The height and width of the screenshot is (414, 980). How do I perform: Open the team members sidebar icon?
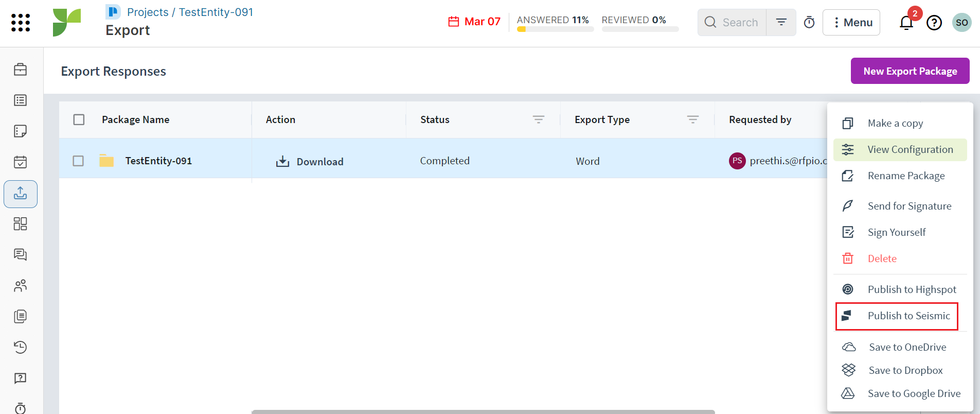pyautogui.click(x=21, y=286)
